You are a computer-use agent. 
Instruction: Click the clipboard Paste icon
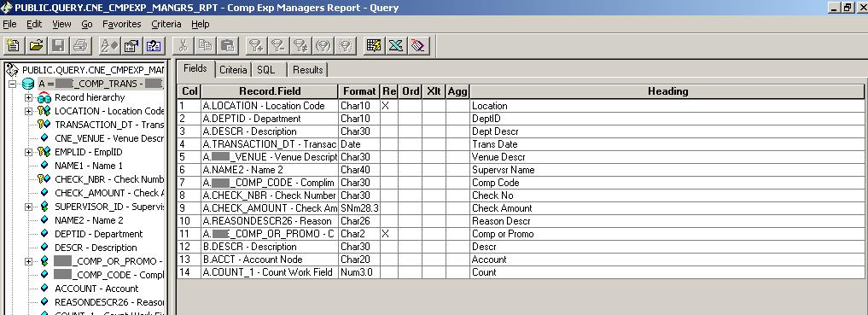pos(228,45)
